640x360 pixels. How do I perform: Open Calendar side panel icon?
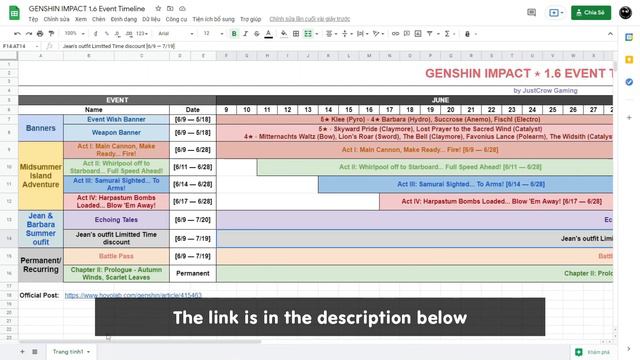tap(629, 38)
